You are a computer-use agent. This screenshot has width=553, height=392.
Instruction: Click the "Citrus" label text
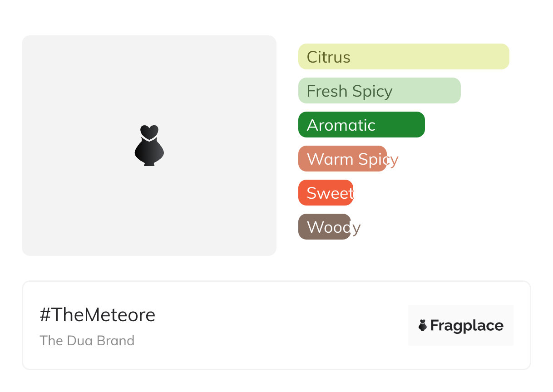click(329, 57)
